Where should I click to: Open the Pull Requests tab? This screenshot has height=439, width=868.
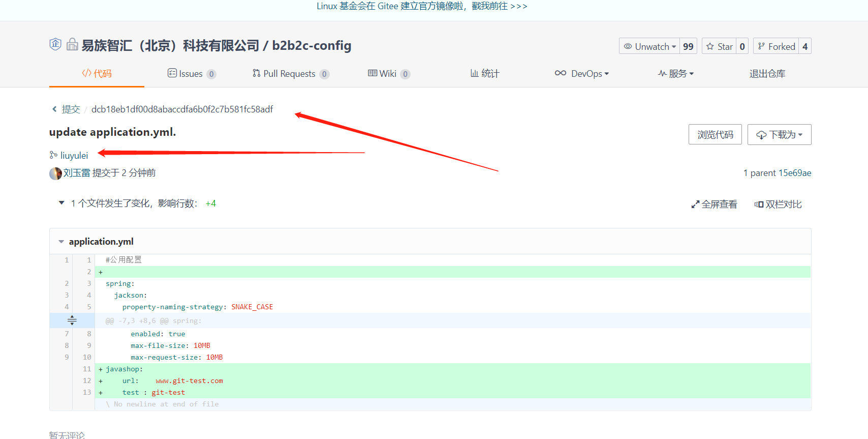290,74
